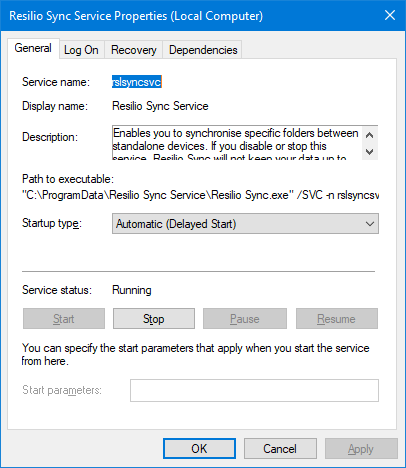
Task: View the Dependencies tab
Action: [x=203, y=50]
